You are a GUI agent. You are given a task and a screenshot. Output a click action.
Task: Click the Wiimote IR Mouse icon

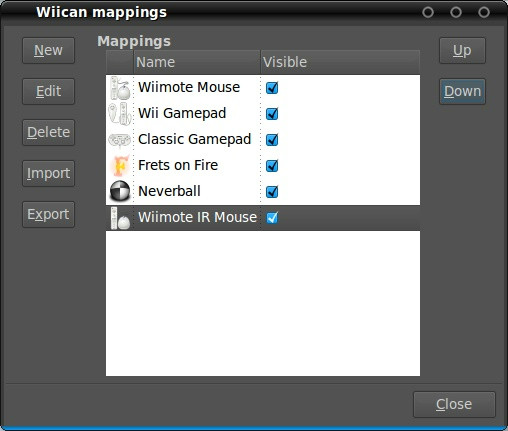[120, 218]
